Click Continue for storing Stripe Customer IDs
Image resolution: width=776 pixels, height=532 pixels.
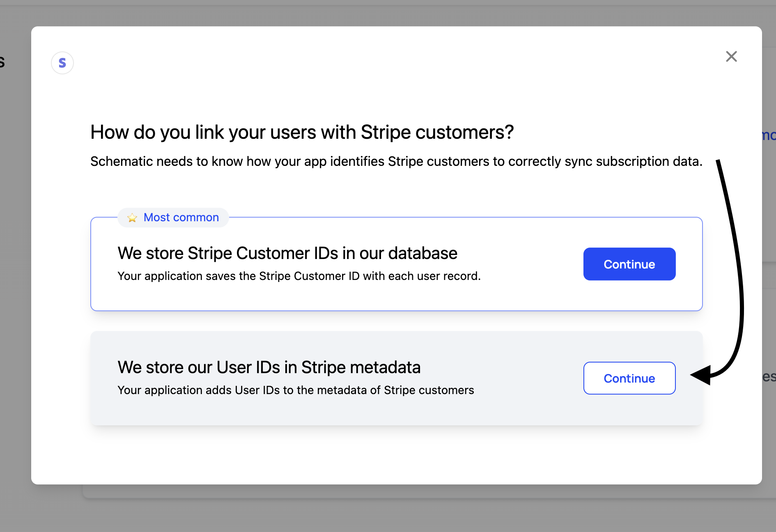[629, 264]
